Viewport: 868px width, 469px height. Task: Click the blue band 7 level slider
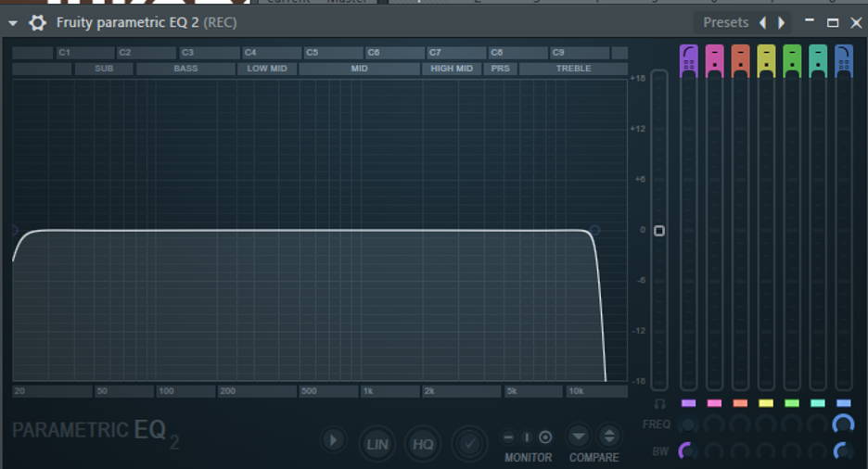tap(844, 233)
